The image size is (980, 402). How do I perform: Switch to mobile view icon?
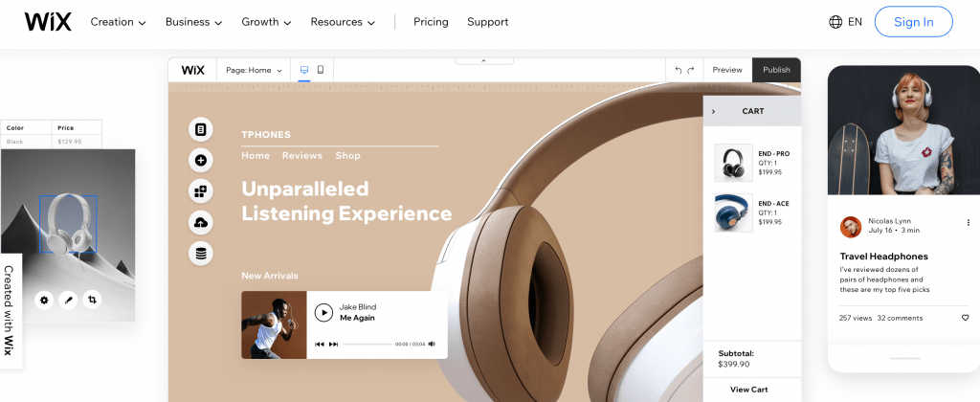(321, 70)
